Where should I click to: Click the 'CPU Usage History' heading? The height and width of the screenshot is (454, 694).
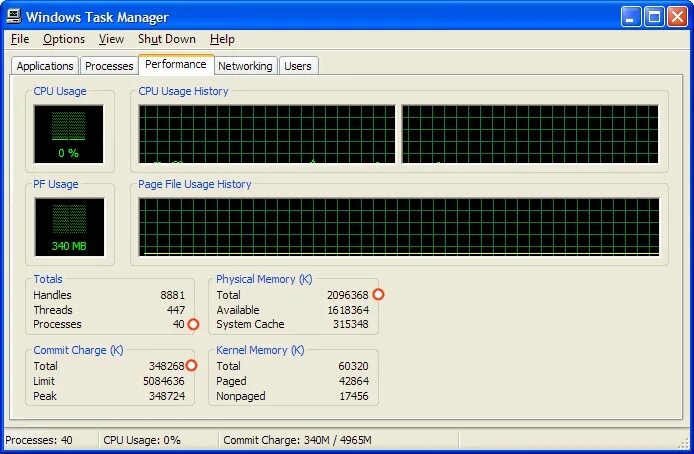click(183, 91)
